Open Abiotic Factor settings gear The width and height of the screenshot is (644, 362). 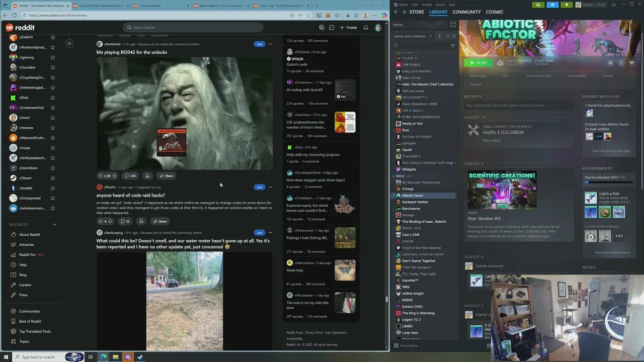point(610,63)
